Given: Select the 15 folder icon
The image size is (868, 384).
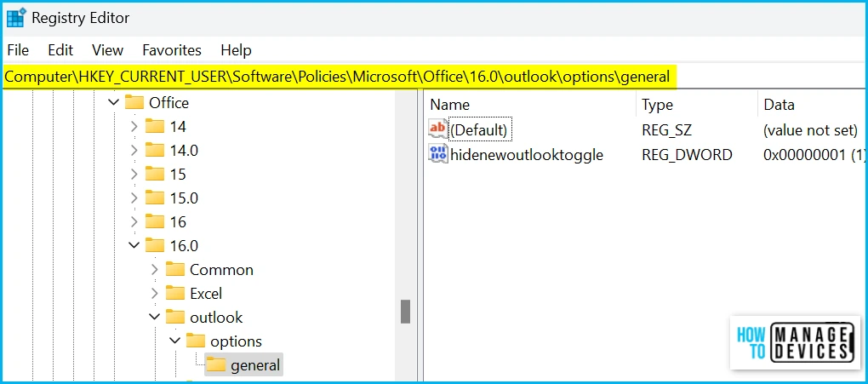Looking at the screenshot, I should coord(155,174).
